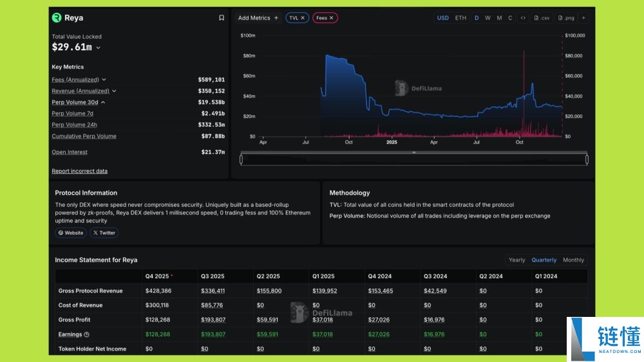The width and height of the screenshot is (644, 362).
Task: Download chart as .csv
Action: [542, 17]
